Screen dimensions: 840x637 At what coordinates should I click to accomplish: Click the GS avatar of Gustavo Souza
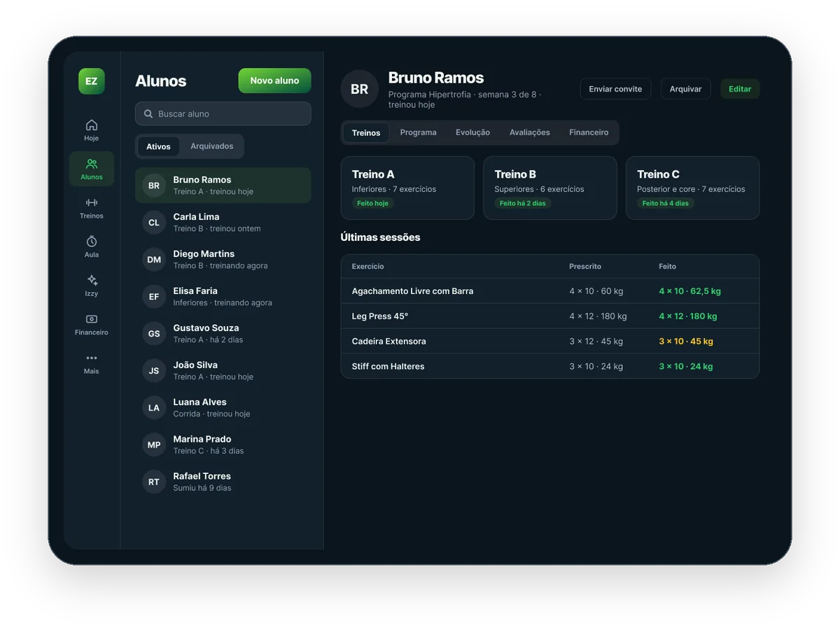(154, 334)
